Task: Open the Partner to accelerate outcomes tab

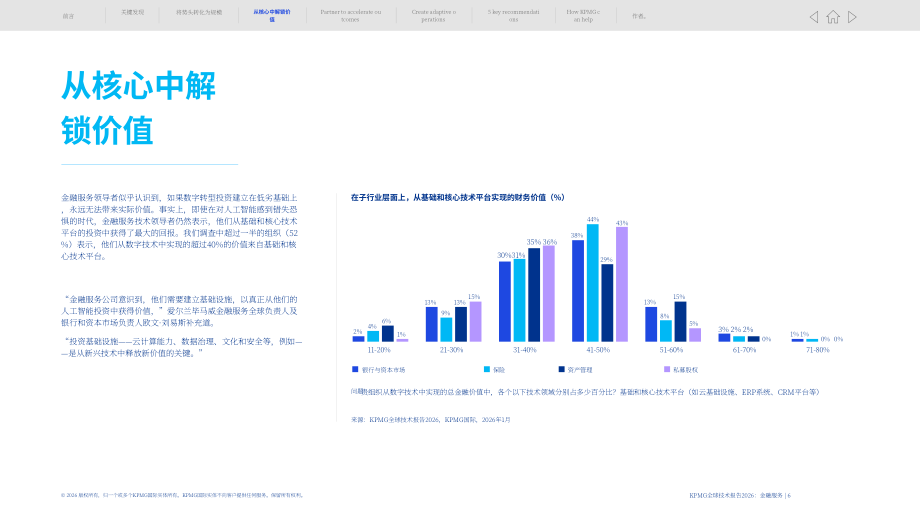Action: (x=351, y=16)
